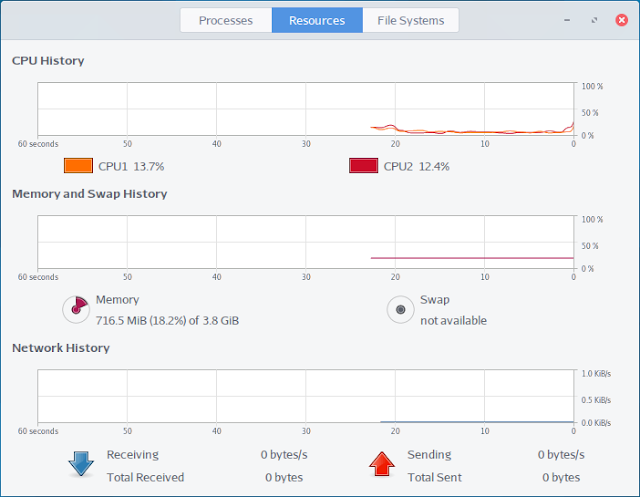
Task: Click the CPU2 red color swatch
Action: 363,166
